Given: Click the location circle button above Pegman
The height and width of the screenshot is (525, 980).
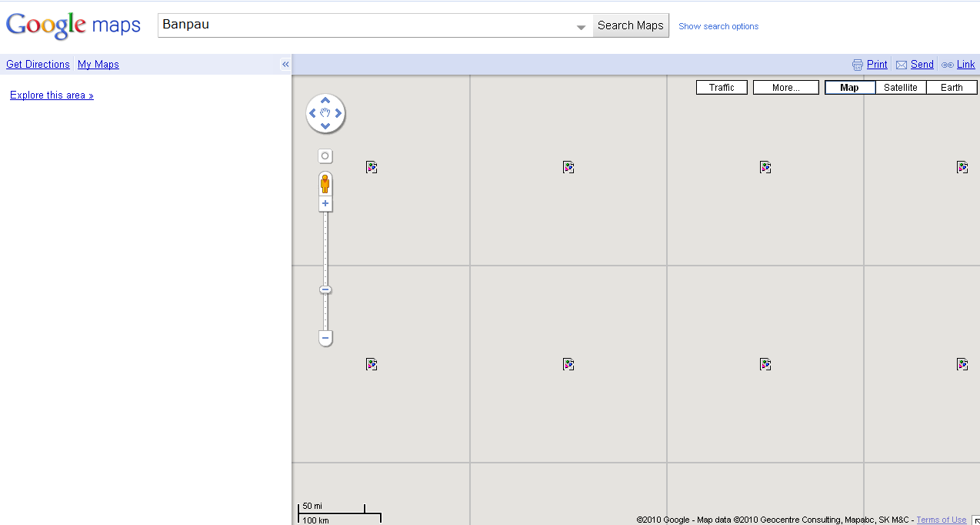Looking at the screenshot, I should click(325, 156).
